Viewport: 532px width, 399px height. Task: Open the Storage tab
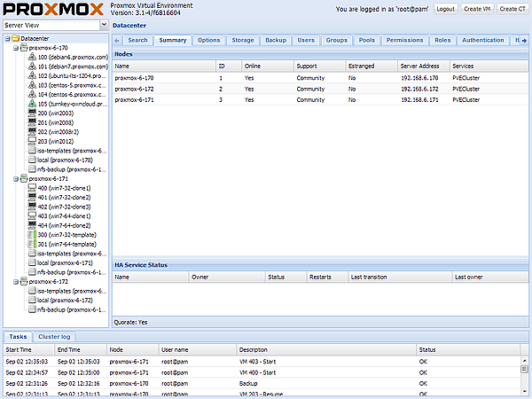coord(243,40)
